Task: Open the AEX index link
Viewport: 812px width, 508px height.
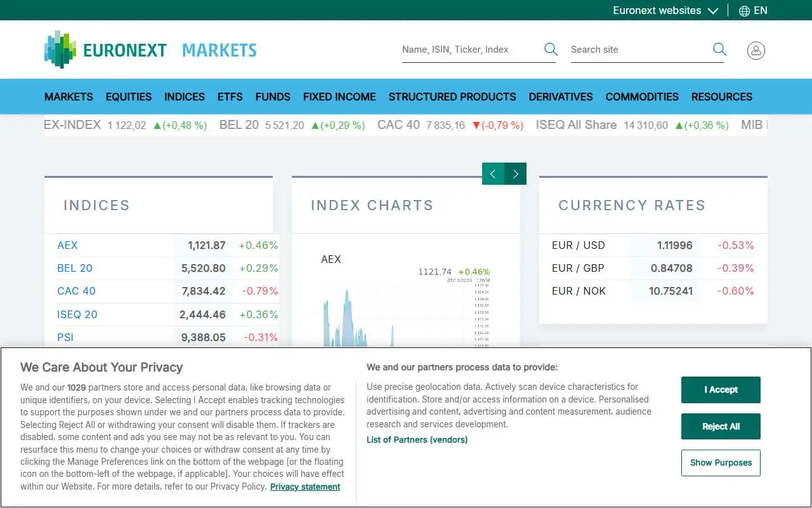Action: 67,245
